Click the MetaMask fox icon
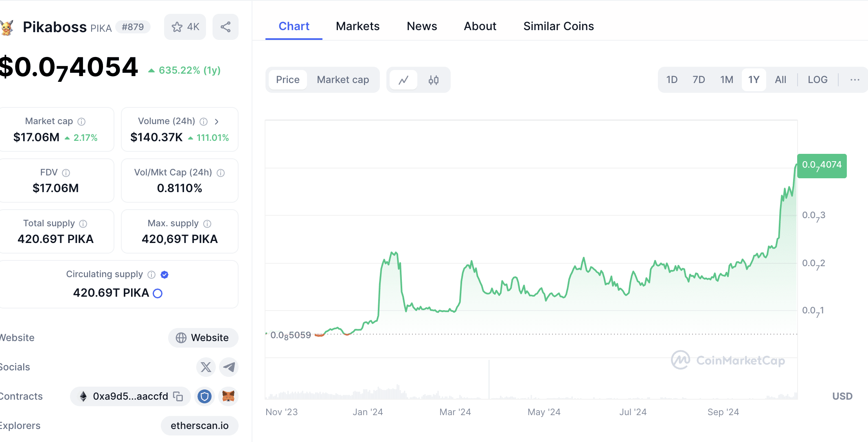The width and height of the screenshot is (868, 442). [x=228, y=396]
